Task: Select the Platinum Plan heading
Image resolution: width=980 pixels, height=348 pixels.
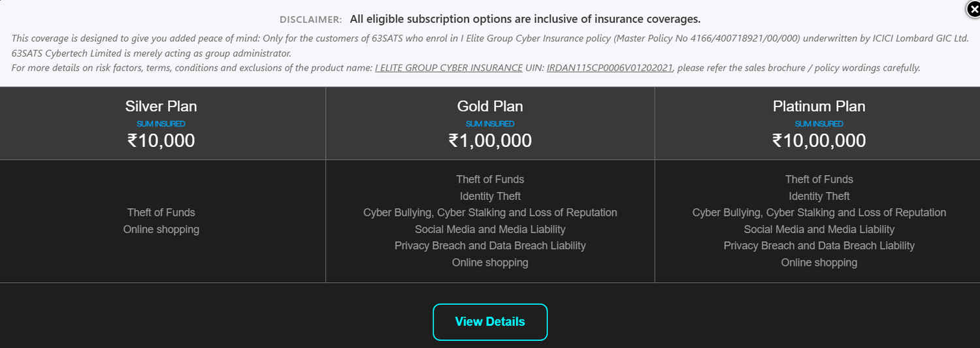Action: 819,106
